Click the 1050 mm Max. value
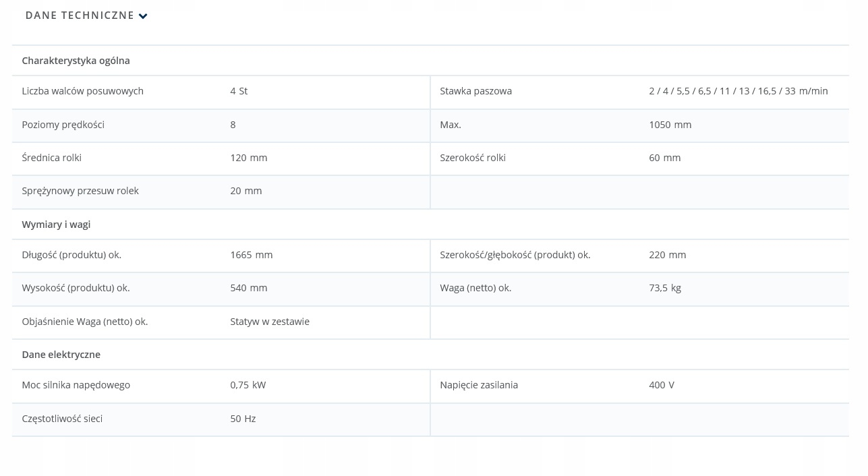This screenshot has width=868, height=476. pos(670,125)
